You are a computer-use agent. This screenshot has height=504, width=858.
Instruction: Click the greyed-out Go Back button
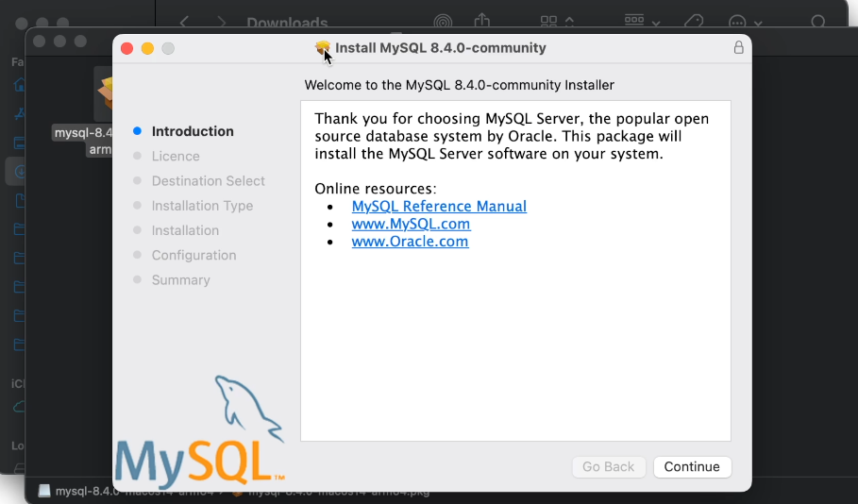coord(609,467)
